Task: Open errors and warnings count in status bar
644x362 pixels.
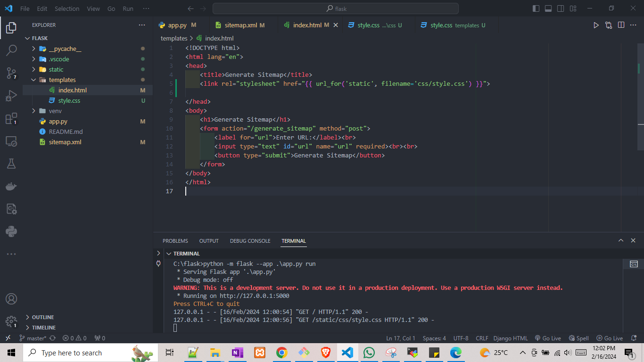Action: [x=75, y=338]
